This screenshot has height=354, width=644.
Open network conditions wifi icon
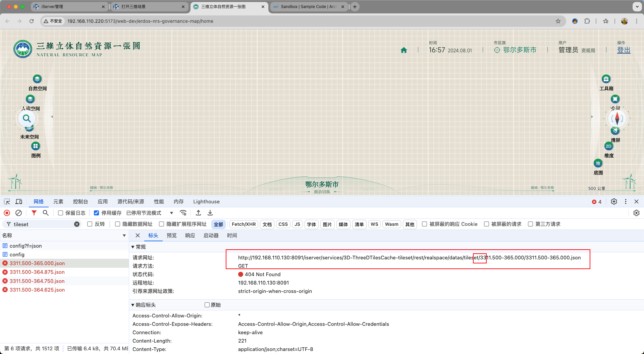click(x=183, y=213)
